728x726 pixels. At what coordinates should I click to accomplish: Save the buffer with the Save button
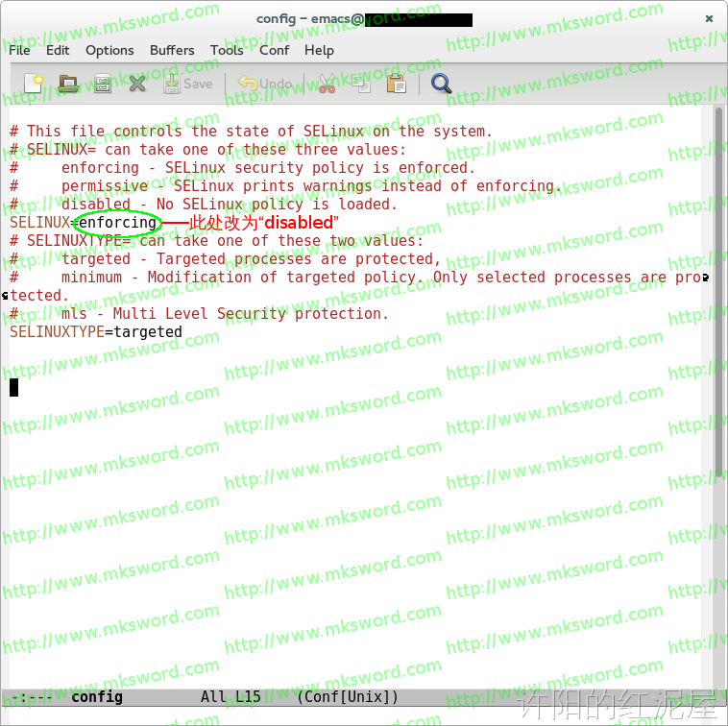188,84
